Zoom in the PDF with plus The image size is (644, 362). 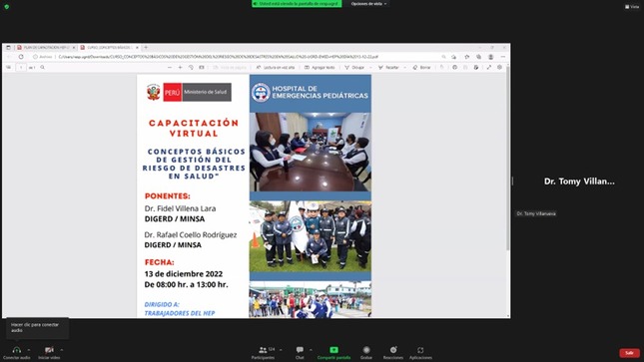[x=180, y=67]
